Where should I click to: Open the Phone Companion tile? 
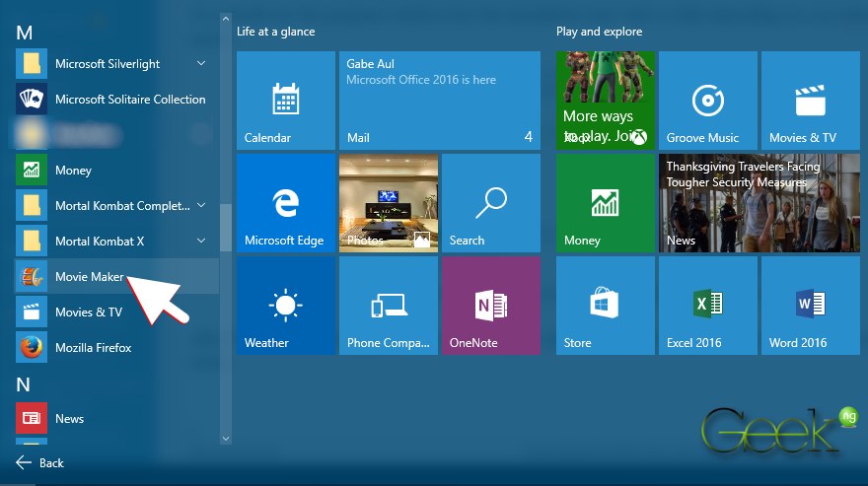tap(389, 306)
